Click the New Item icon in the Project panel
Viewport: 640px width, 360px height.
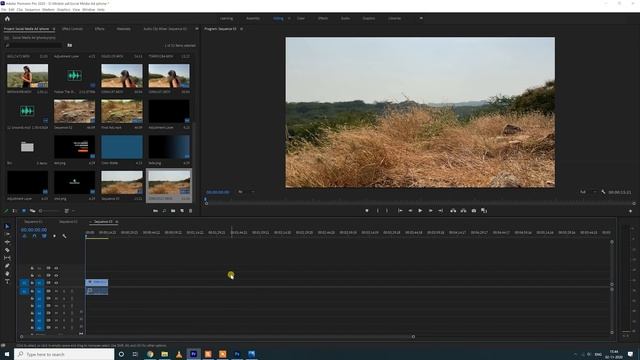point(182,211)
